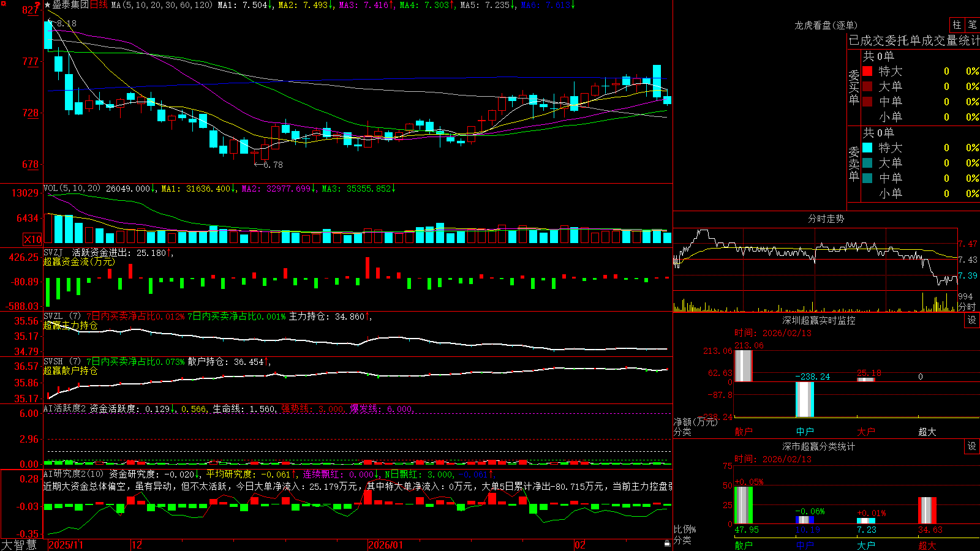Click the 委买单 section label
This screenshot has height=551, width=980.
click(x=854, y=88)
